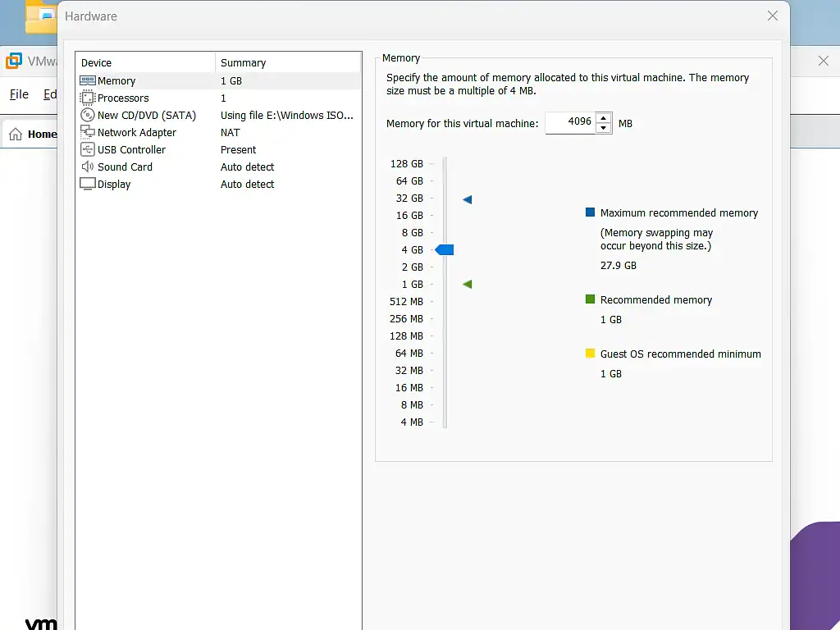This screenshot has width=840, height=630.
Task: Click the Display device icon
Action: (x=89, y=184)
